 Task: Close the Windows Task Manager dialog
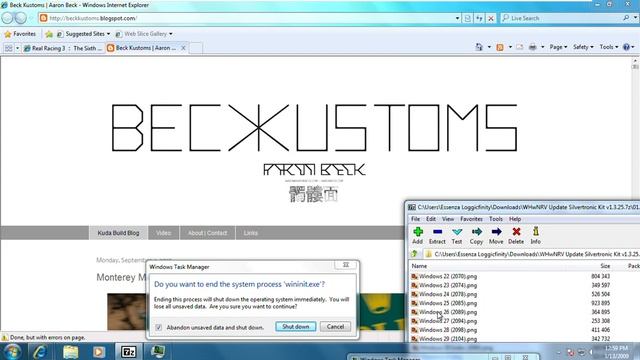coord(346,265)
